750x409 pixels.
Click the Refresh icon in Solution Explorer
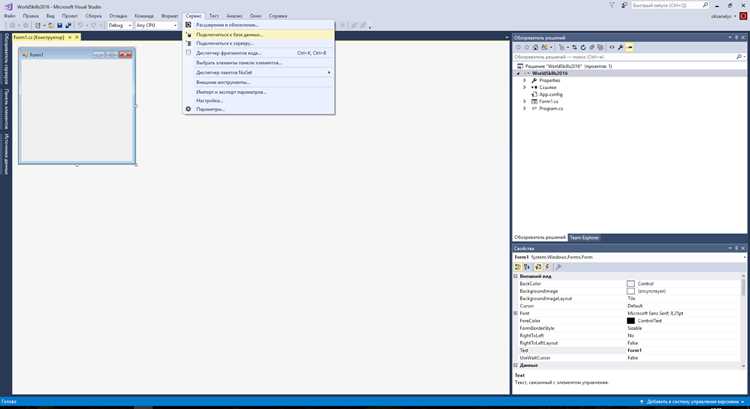tap(583, 47)
